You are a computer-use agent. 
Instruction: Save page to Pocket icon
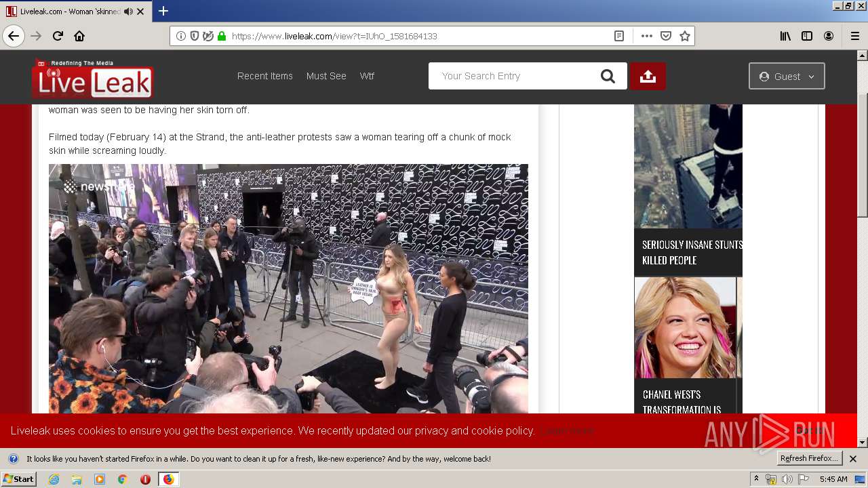pyautogui.click(x=666, y=36)
